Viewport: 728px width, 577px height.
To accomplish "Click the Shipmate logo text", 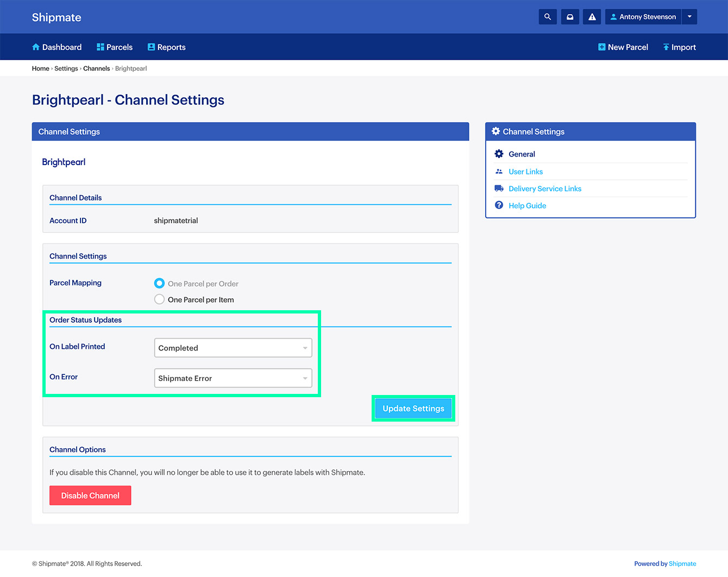I will 57,17.
